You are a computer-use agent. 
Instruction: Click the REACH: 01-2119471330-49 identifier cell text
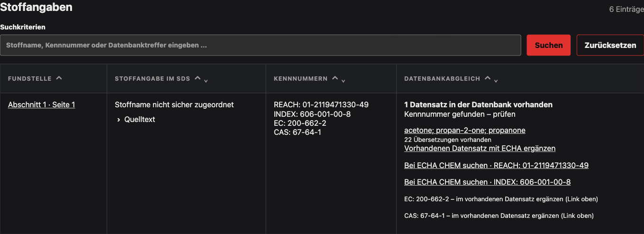pyautogui.click(x=321, y=105)
